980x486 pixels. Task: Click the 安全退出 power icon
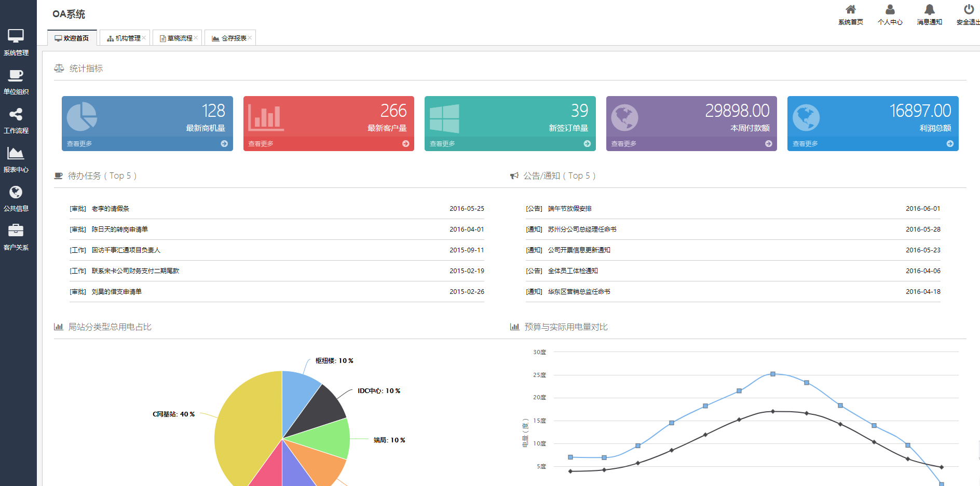(x=969, y=10)
